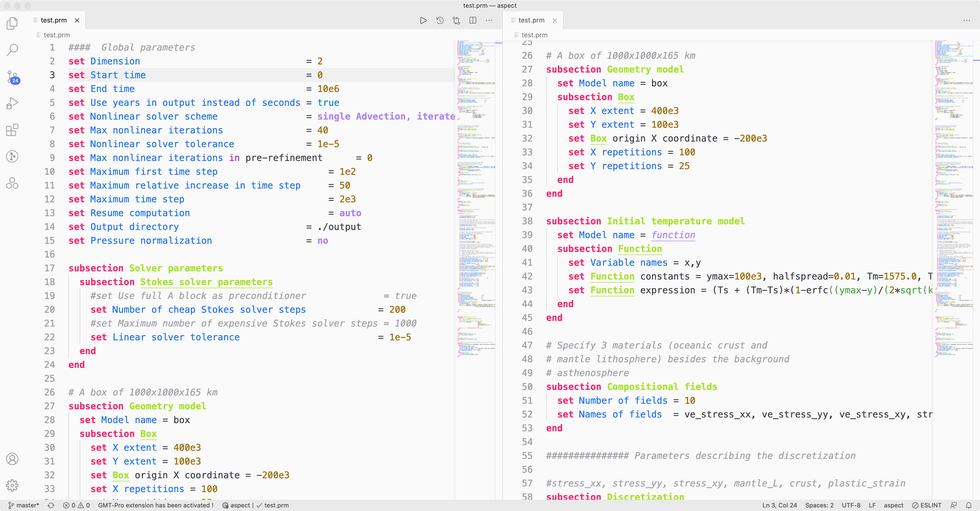Viewport: 980px width, 511px height.
Task: Open the Manage gear at sidebar bottom
Action: pos(12,485)
